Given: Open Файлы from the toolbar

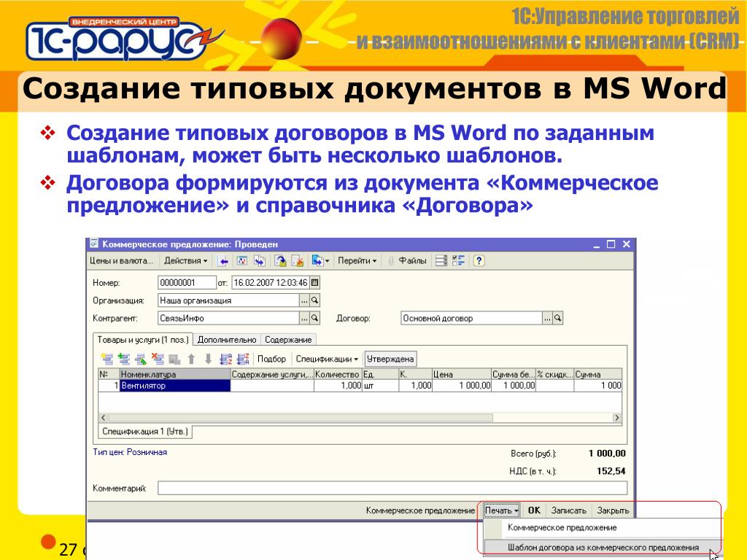Looking at the screenshot, I should [408, 260].
